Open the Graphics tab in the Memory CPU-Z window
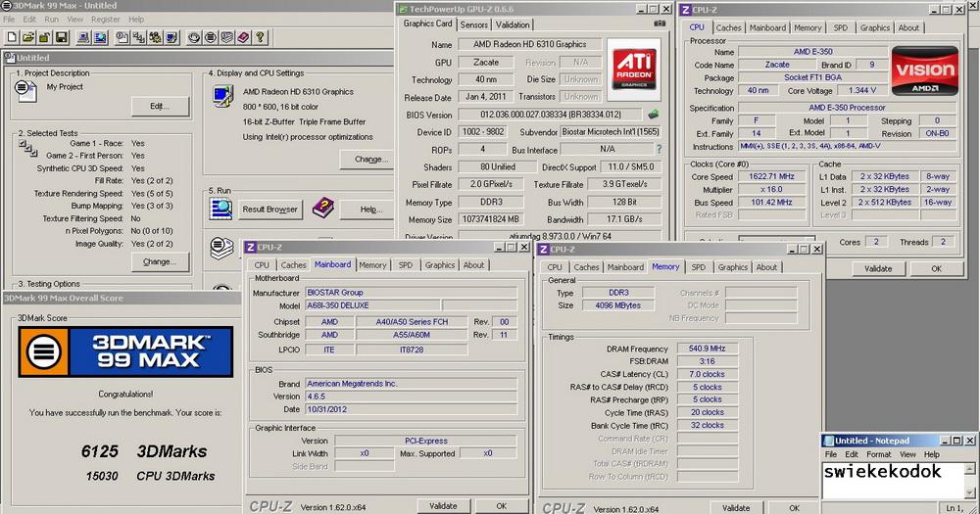 click(732, 266)
